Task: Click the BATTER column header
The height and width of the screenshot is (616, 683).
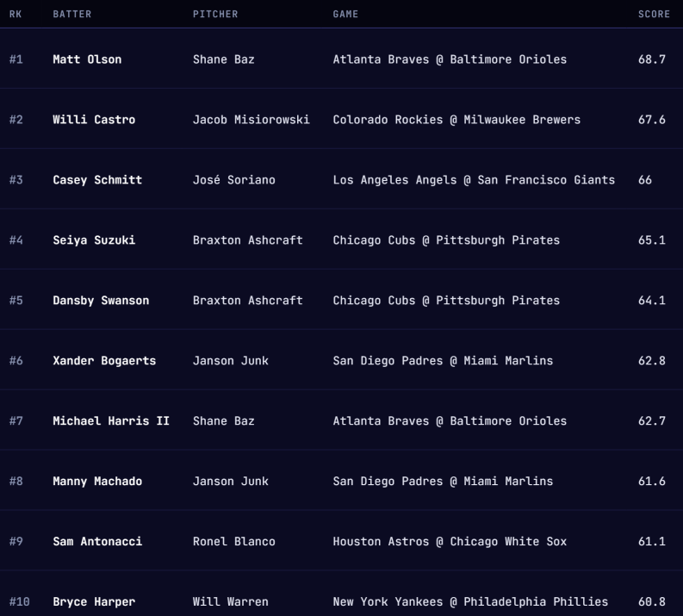Action: pyautogui.click(x=71, y=14)
